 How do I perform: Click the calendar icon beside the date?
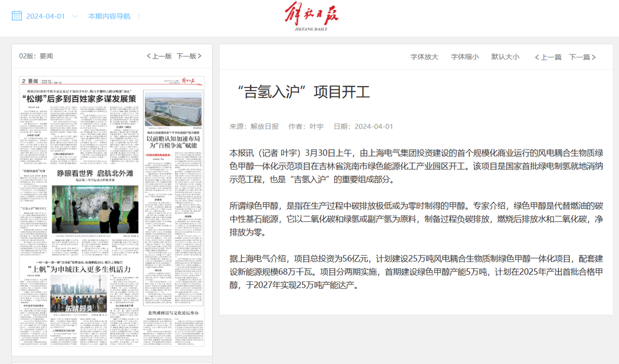(x=17, y=16)
